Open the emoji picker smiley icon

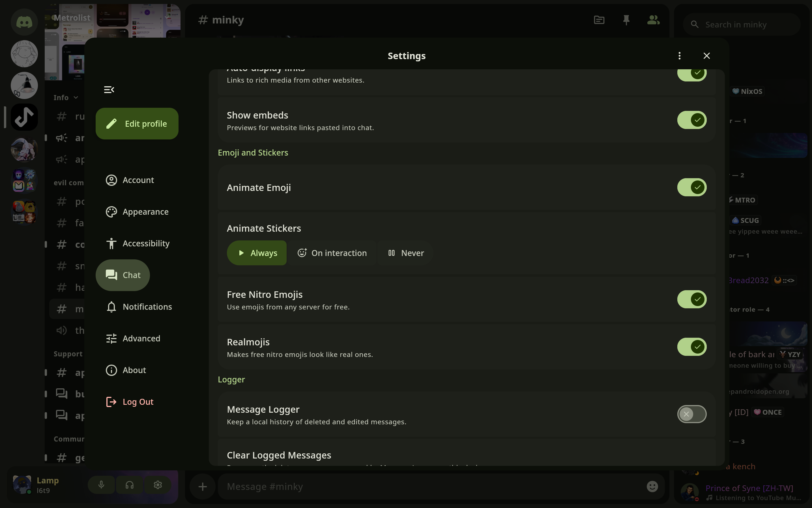652,487
